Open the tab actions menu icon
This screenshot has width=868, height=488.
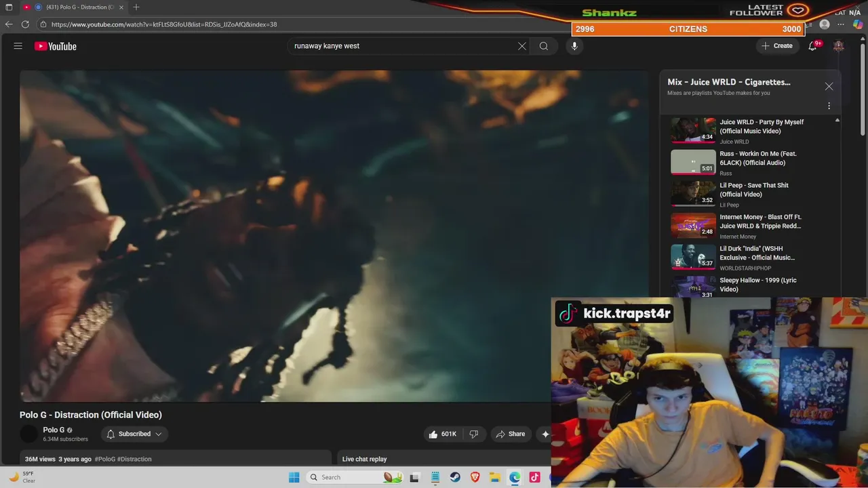click(x=9, y=7)
